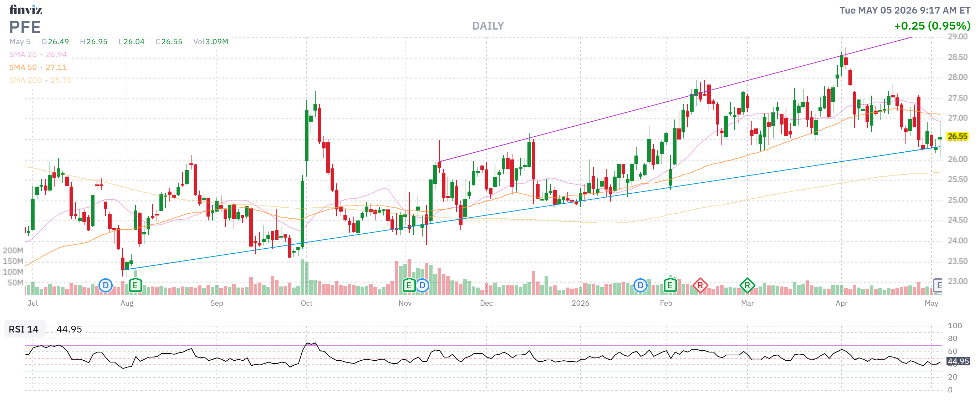Click the 28.00 price axis label
The height and width of the screenshot is (401, 980).
coord(958,77)
